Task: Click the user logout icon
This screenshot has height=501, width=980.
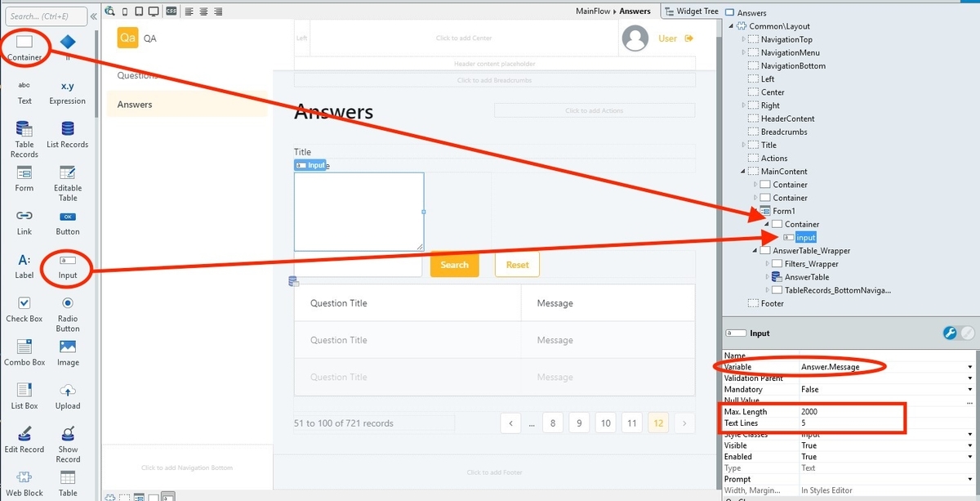Action: [x=689, y=38]
